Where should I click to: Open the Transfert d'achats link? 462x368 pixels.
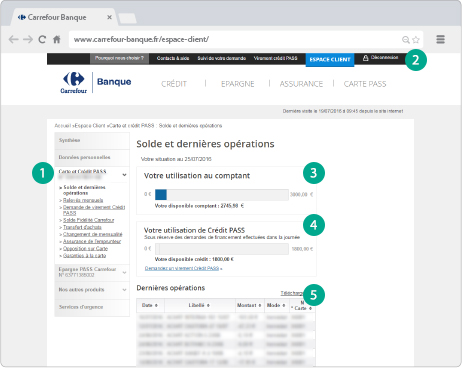pos(82,227)
